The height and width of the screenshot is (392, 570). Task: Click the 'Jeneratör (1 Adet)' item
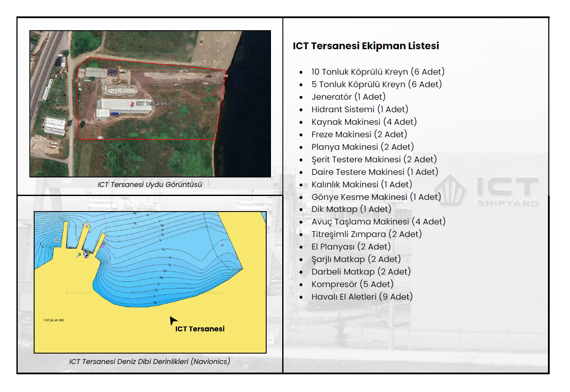click(x=348, y=97)
